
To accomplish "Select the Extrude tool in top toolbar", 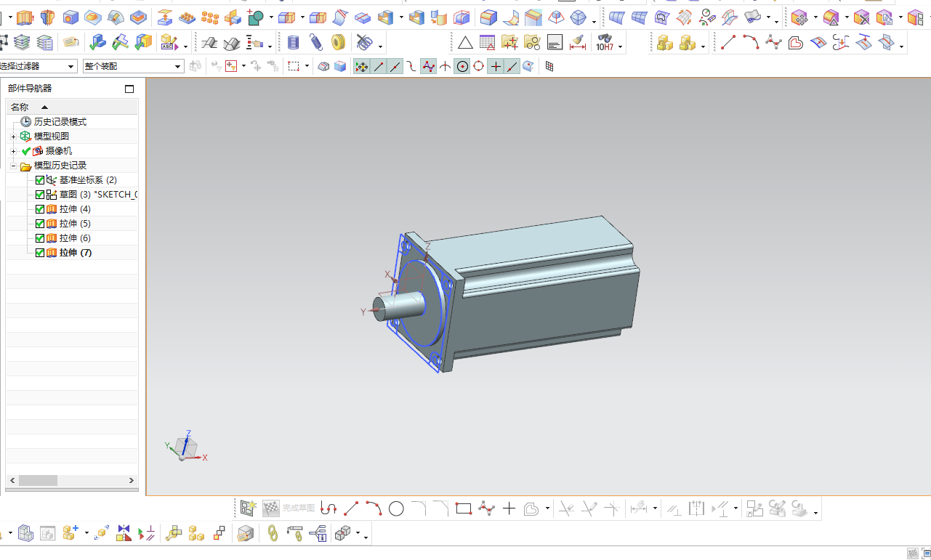I will click(25, 17).
